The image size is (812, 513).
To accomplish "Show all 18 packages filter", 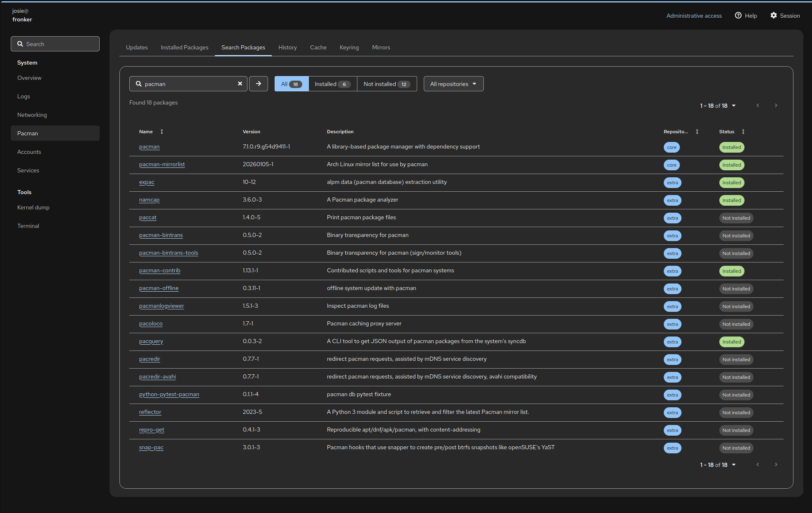I will click(x=291, y=84).
